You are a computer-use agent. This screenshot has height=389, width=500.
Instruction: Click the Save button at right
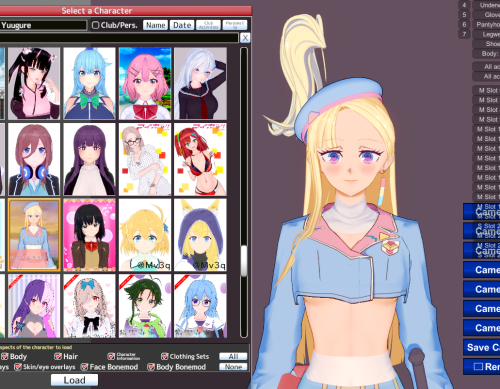(482, 347)
